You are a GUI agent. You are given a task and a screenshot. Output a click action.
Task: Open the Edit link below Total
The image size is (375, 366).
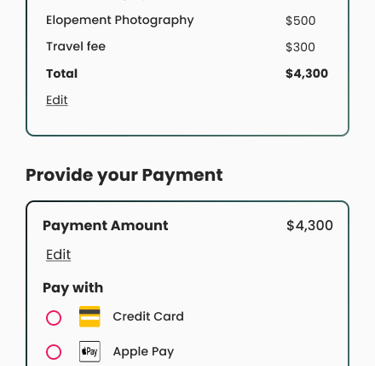click(57, 100)
